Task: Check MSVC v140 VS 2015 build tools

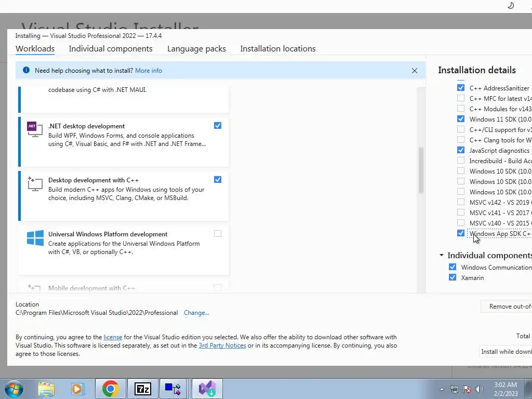Action: (461, 223)
